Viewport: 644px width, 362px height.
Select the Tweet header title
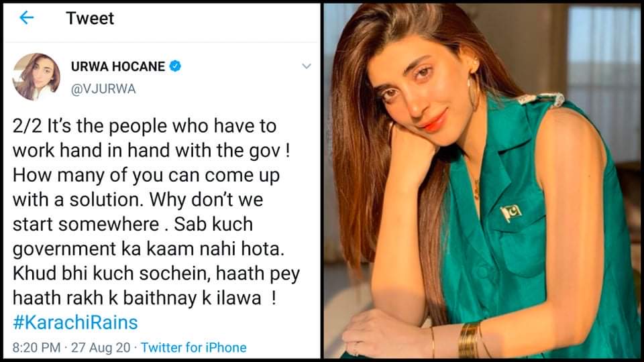coord(90,19)
